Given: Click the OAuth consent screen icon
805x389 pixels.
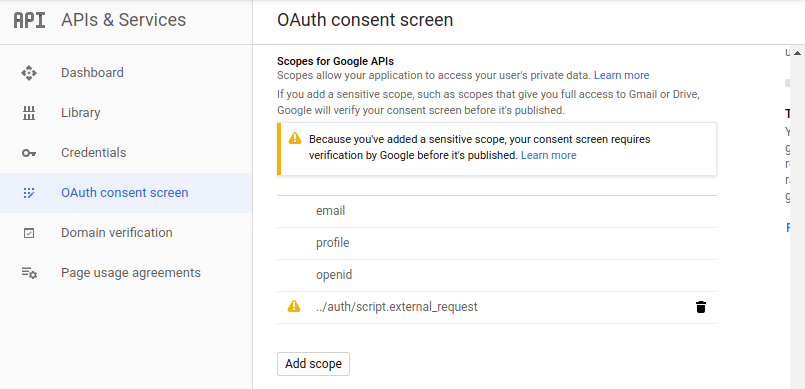Looking at the screenshot, I should 29,193.
